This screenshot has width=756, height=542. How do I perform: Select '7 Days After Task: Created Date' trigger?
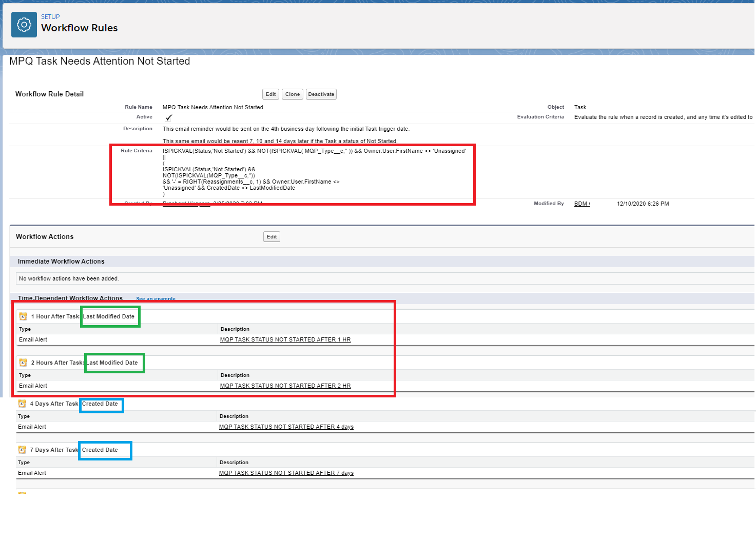point(74,450)
